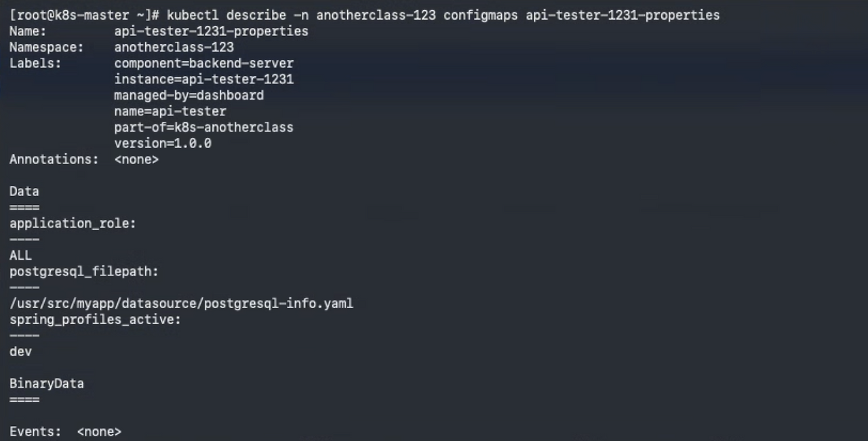Click the Namespace value anotherclass-123
The width and height of the screenshot is (868, 441).
pyautogui.click(x=174, y=47)
